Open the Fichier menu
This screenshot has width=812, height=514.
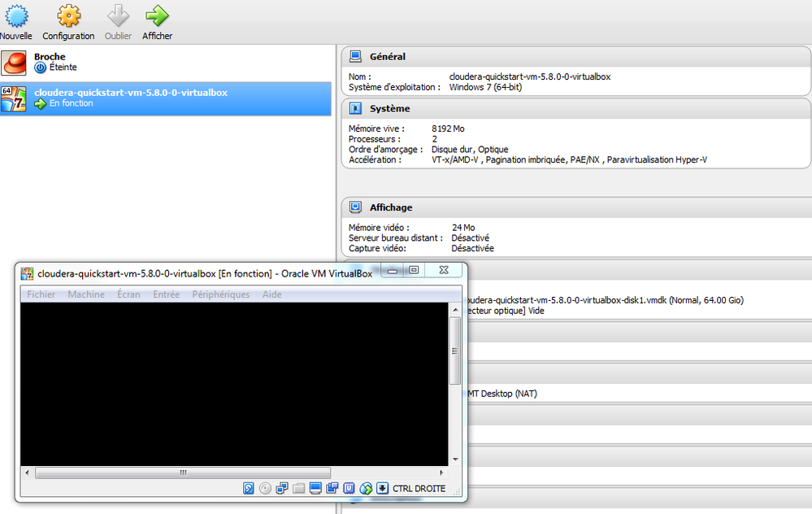pyautogui.click(x=41, y=294)
